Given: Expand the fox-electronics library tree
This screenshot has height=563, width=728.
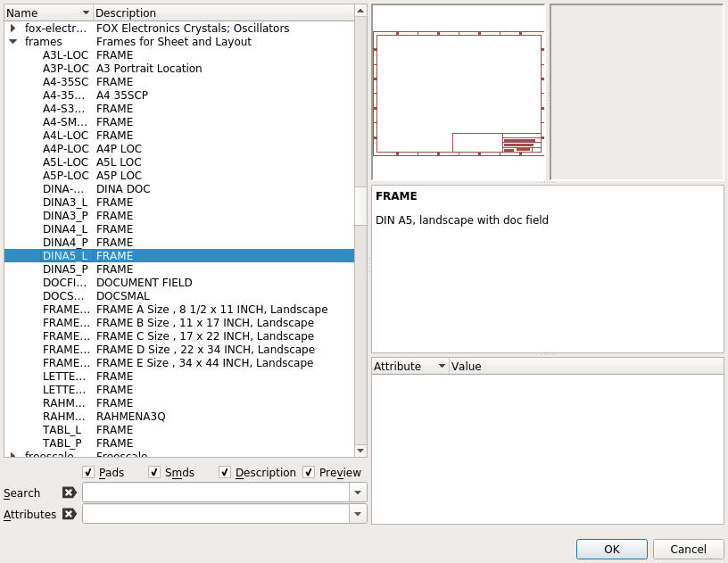Looking at the screenshot, I should (13, 29).
